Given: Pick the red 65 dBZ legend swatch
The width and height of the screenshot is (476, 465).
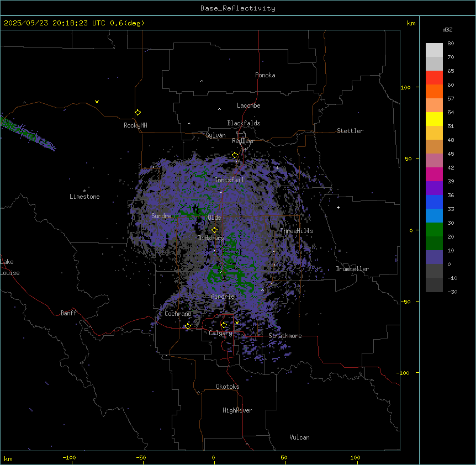Looking at the screenshot, I should 434,77.
